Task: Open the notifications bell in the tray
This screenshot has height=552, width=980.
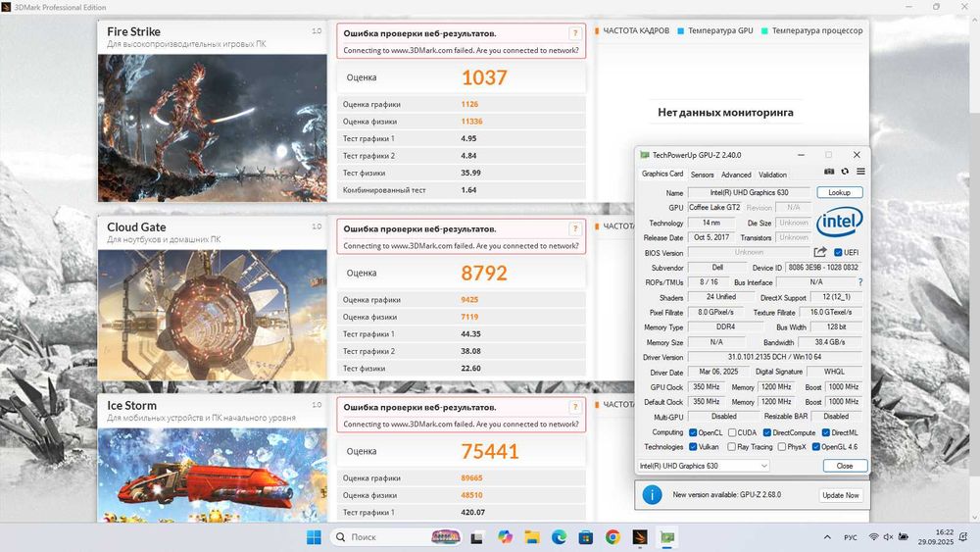Action: 963,537
